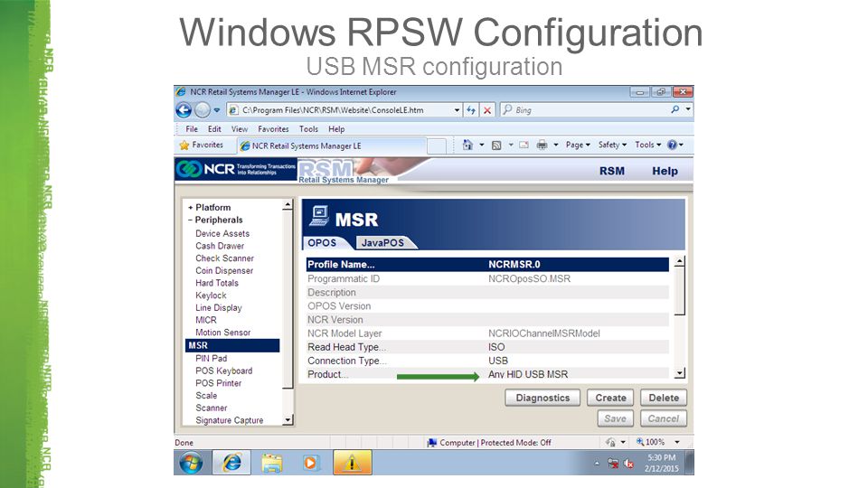This screenshot has height=488, width=868.
Task: Click the red Stop loading icon
Action: [x=487, y=110]
